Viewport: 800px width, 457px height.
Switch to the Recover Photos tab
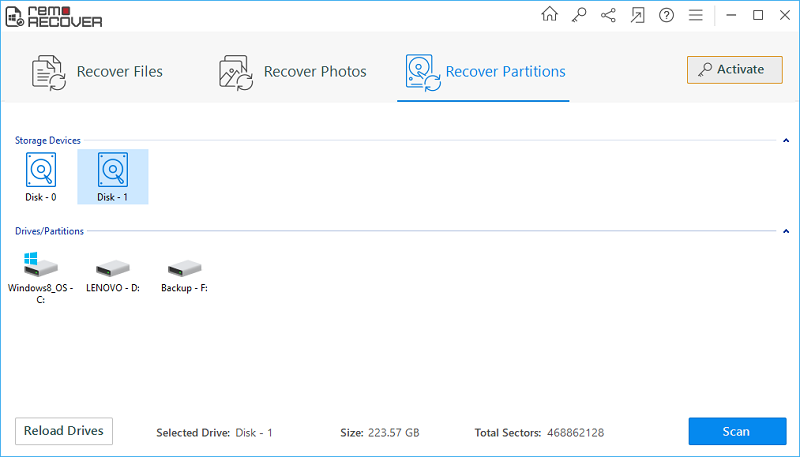[x=293, y=72]
